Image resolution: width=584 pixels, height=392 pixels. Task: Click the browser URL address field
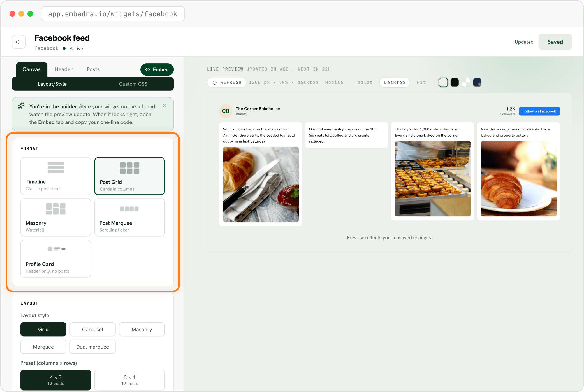pyautogui.click(x=113, y=14)
